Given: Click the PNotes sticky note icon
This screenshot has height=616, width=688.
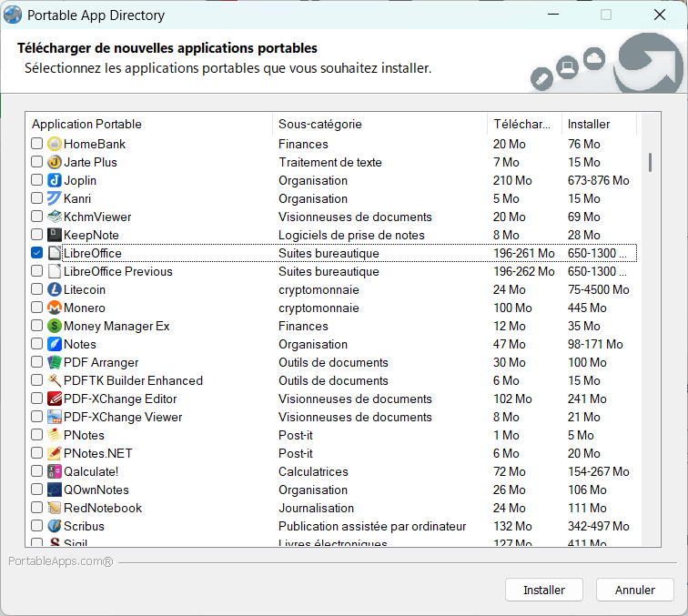Looking at the screenshot, I should [55, 435].
